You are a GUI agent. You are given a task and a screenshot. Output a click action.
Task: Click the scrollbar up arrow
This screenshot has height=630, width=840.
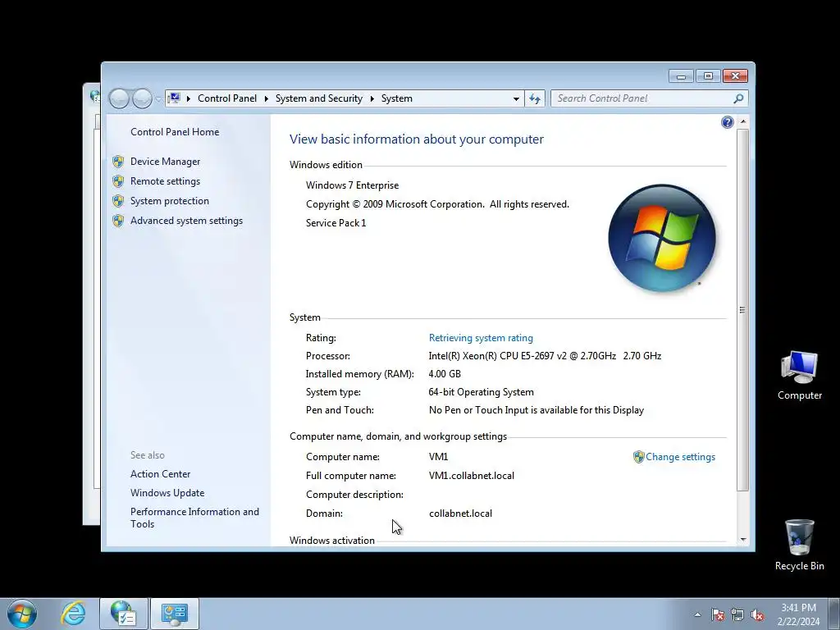(x=742, y=121)
